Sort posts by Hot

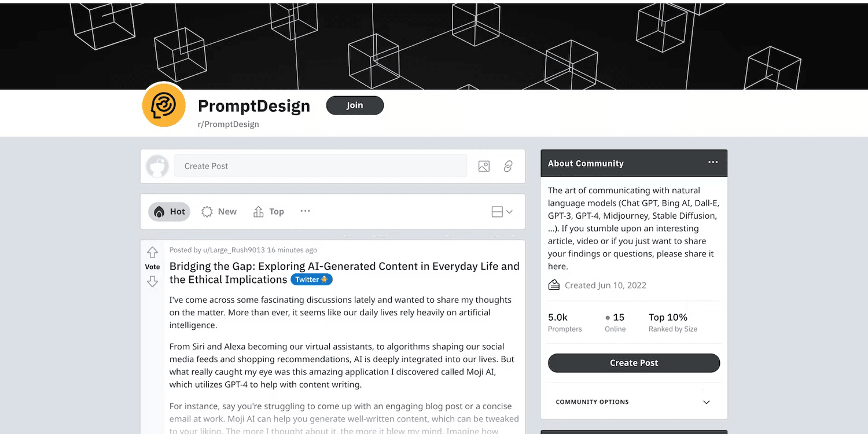point(169,212)
